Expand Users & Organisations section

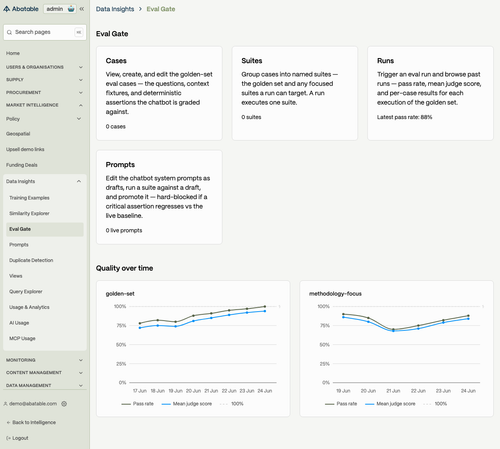(x=45, y=67)
